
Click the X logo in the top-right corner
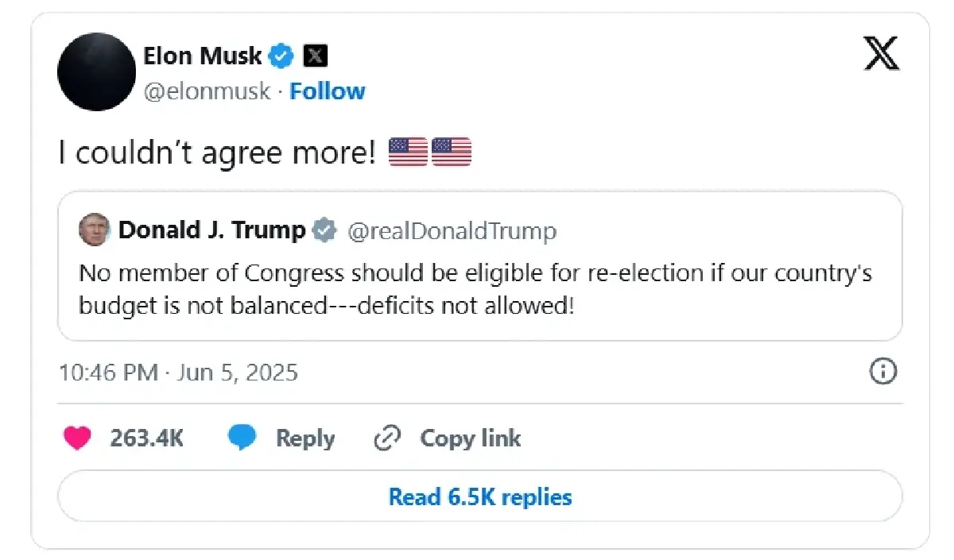click(881, 56)
